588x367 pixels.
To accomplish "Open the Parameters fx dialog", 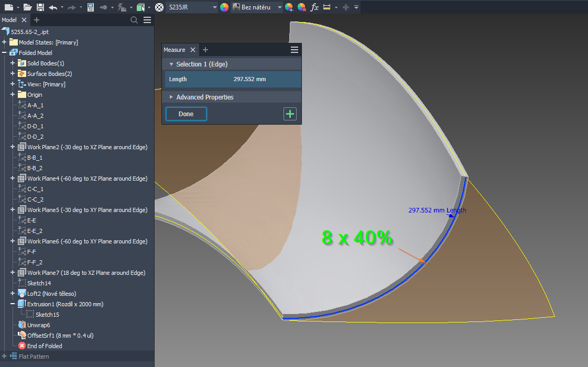I will [314, 7].
